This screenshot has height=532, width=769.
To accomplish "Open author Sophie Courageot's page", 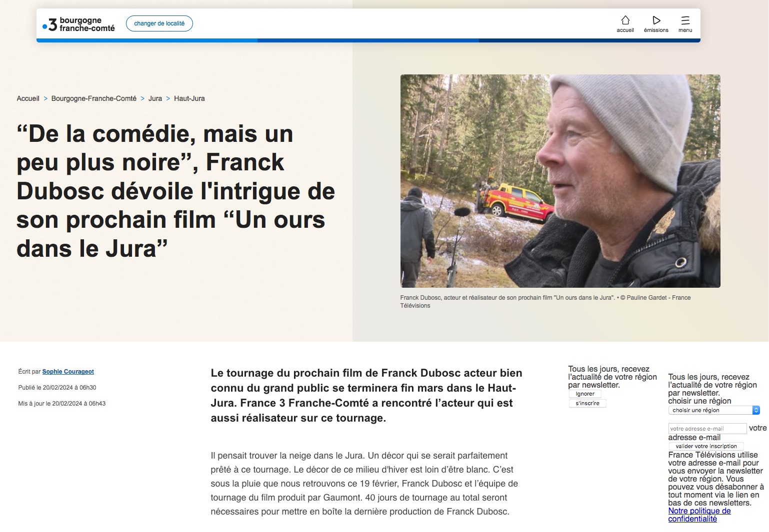I will (x=68, y=372).
